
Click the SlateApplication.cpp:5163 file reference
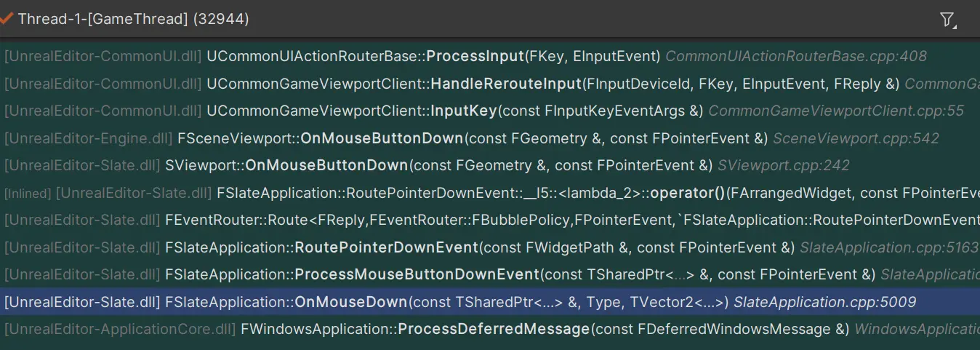point(889,247)
